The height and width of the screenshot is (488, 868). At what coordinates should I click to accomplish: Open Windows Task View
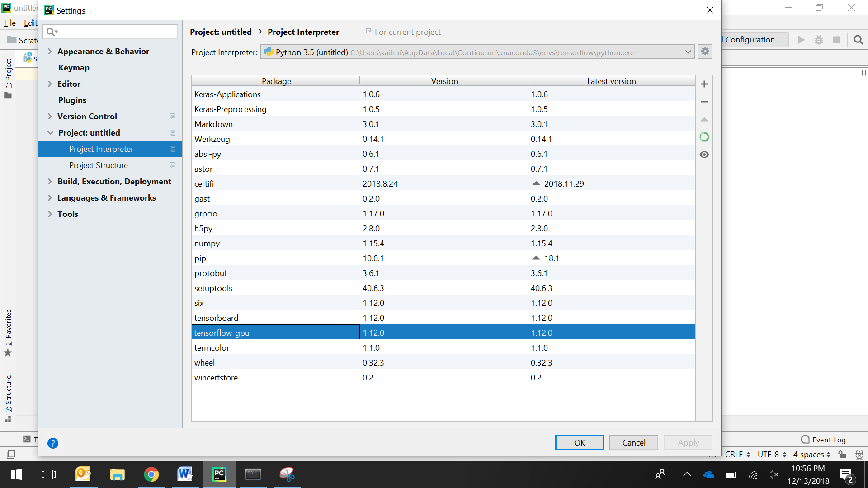[48, 474]
